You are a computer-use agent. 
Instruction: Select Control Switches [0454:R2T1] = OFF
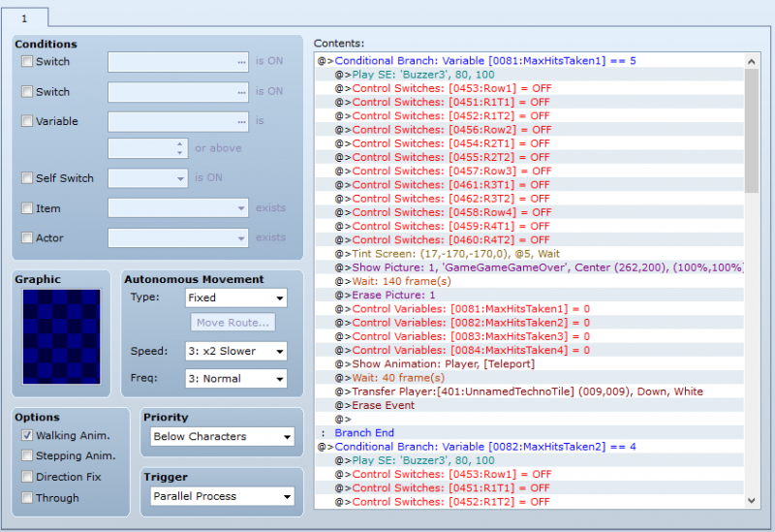[x=530, y=143]
